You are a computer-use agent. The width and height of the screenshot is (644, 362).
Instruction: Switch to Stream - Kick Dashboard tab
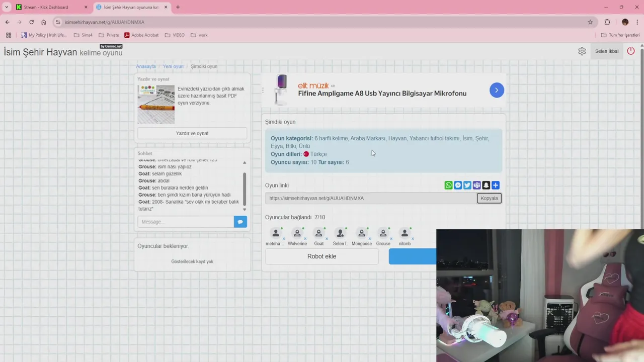(51, 7)
